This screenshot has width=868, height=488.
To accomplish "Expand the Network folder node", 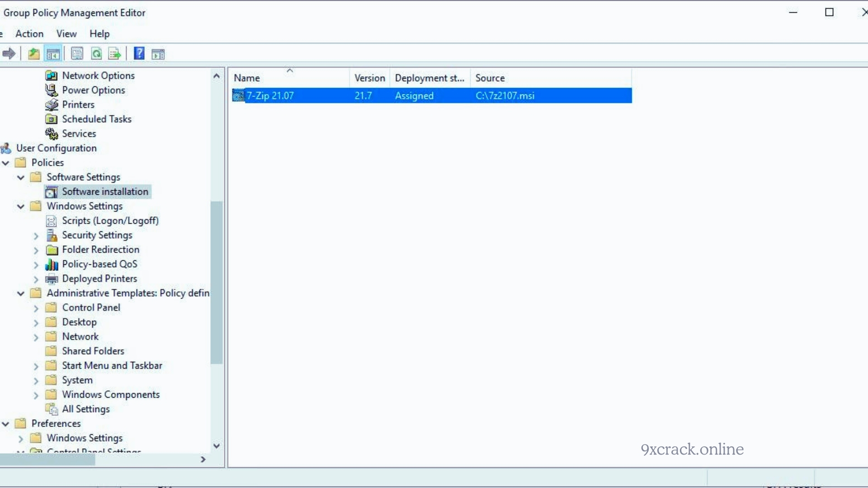I will tap(36, 337).
